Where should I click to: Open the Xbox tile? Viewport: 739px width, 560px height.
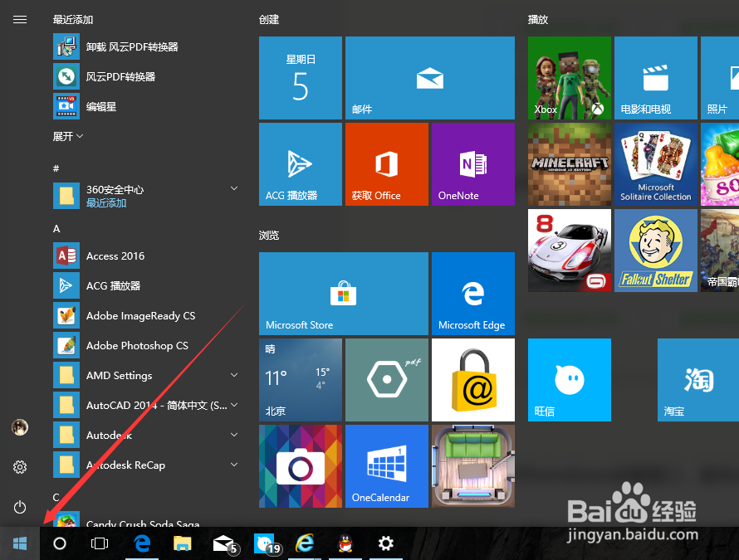point(570,78)
